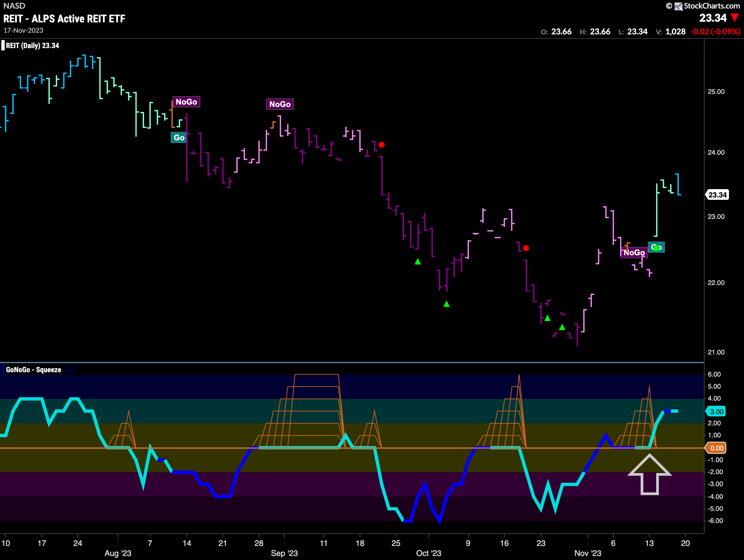Image resolution: width=744 pixels, height=560 pixels.
Task: Click the 23.34 current price tag
Action: tap(717, 195)
